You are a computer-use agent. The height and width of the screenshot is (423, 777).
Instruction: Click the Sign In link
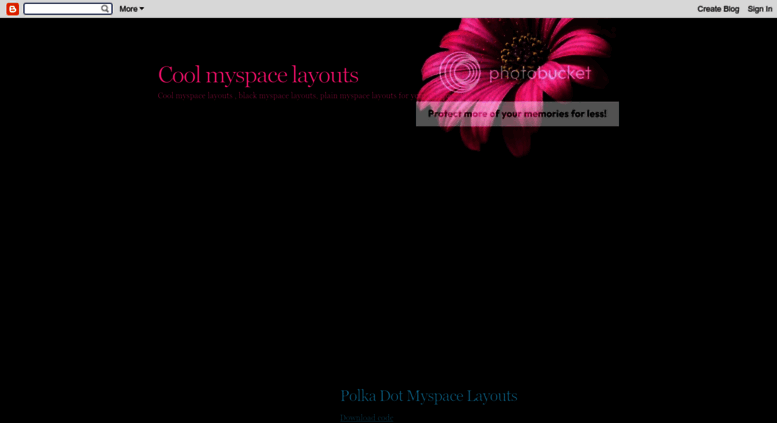point(760,9)
